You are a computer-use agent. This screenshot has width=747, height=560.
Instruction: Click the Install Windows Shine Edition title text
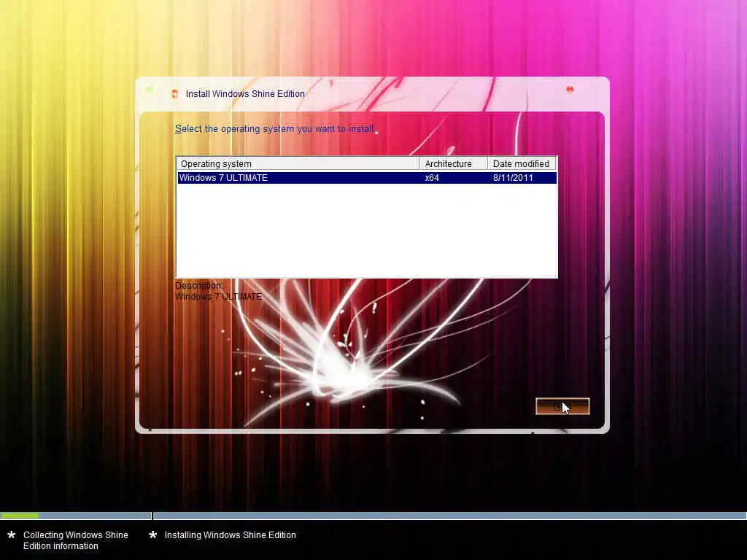tap(245, 94)
